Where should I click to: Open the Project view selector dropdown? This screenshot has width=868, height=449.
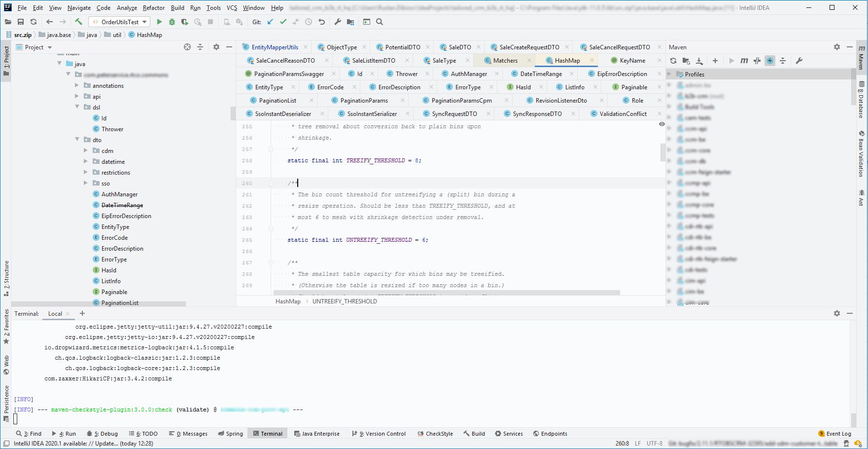[34, 47]
